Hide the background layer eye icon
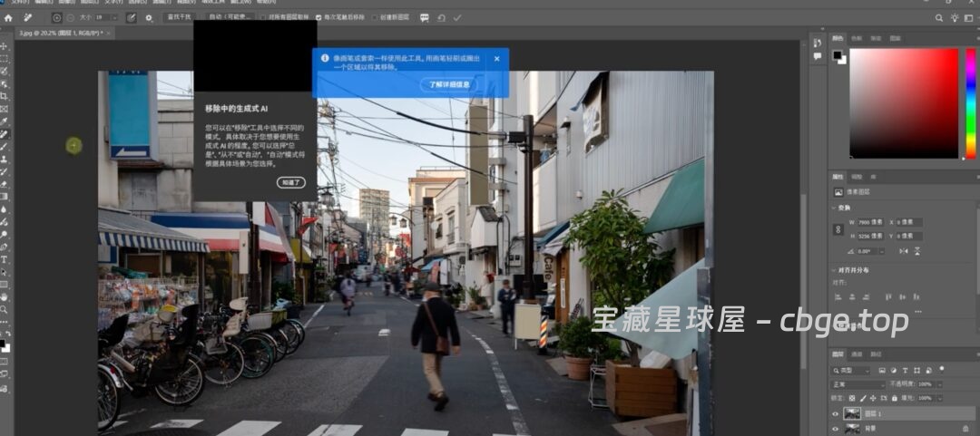The height and width of the screenshot is (436, 980). coord(835,429)
